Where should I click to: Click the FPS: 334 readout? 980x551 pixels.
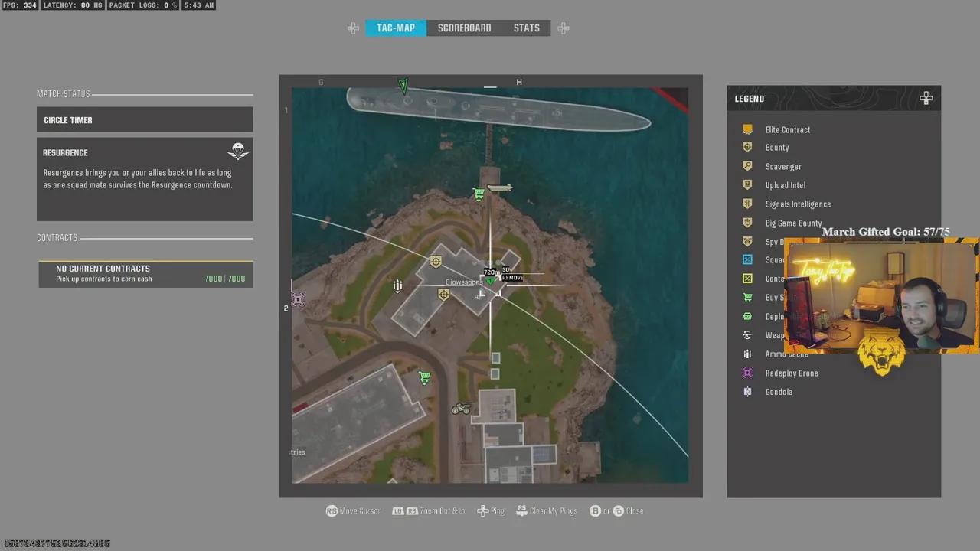click(20, 5)
